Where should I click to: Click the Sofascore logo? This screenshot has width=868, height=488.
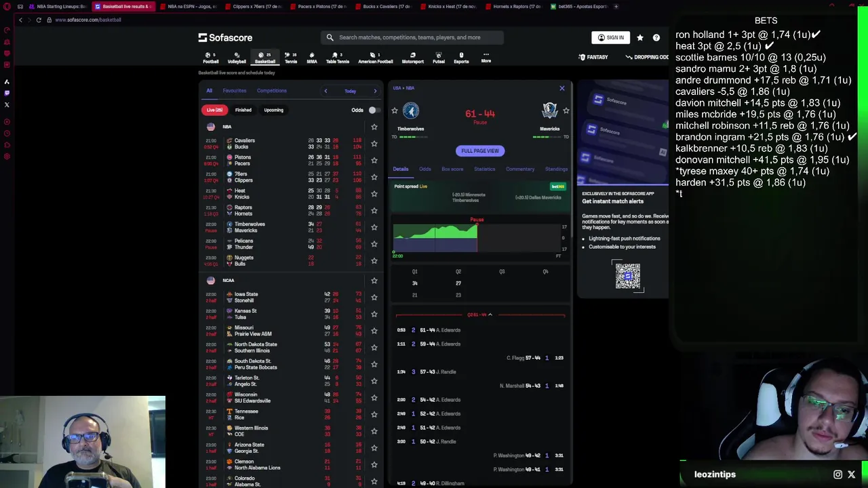[x=225, y=37]
